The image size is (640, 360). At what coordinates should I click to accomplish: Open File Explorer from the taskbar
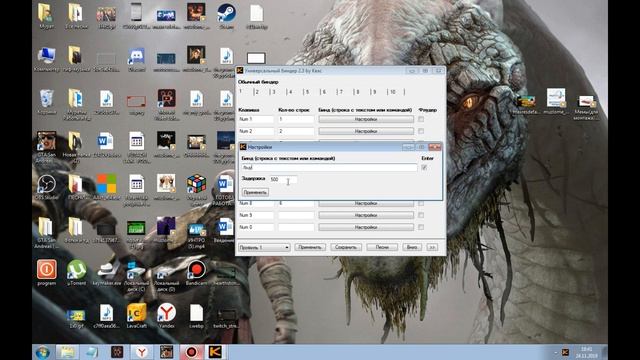tap(67, 352)
